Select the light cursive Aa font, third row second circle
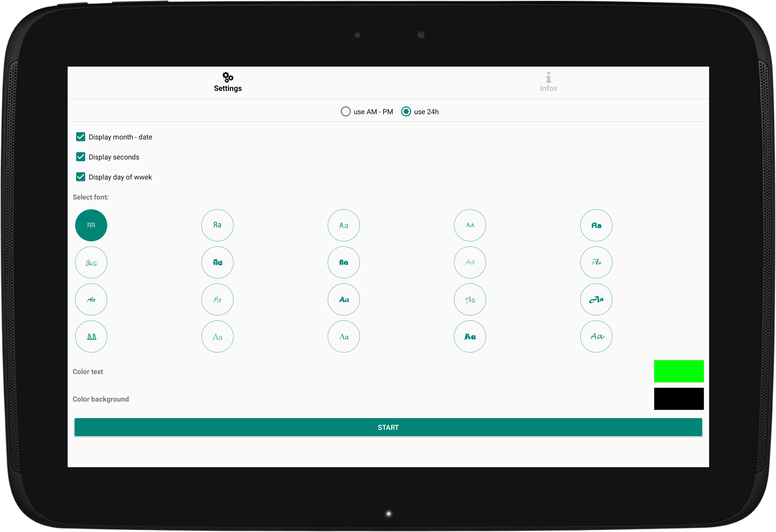The width and height of the screenshot is (776, 532). click(x=217, y=299)
